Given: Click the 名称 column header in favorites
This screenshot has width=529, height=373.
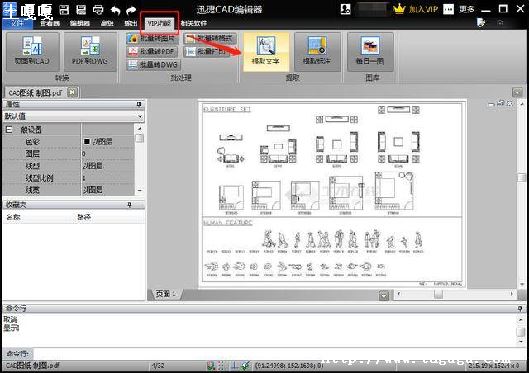Looking at the screenshot, I should click(13, 217).
